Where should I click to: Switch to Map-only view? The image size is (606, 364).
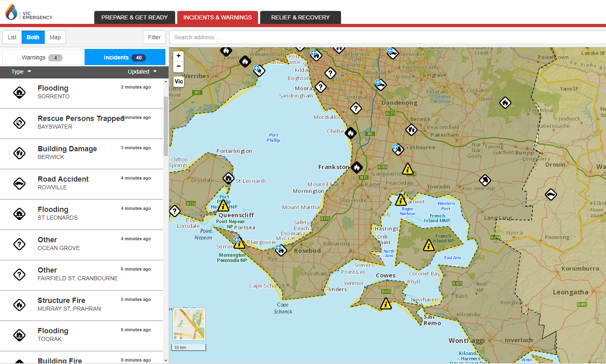point(55,37)
